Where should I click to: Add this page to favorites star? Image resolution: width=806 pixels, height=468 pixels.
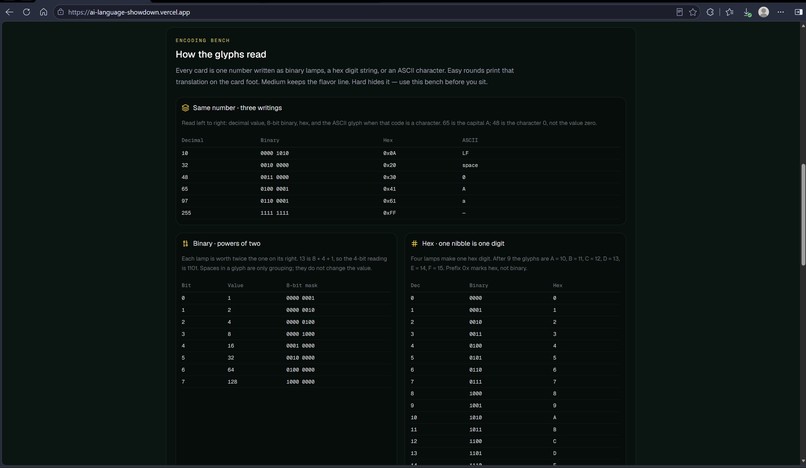coord(693,12)
